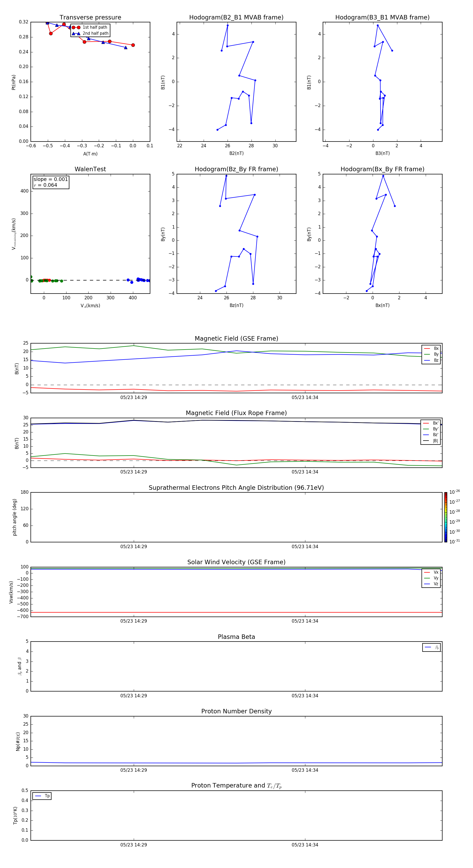Click the By entry in GSE legend
This screenshot has height=868, width=473.
pyautogui.click(x=431, y=355)
